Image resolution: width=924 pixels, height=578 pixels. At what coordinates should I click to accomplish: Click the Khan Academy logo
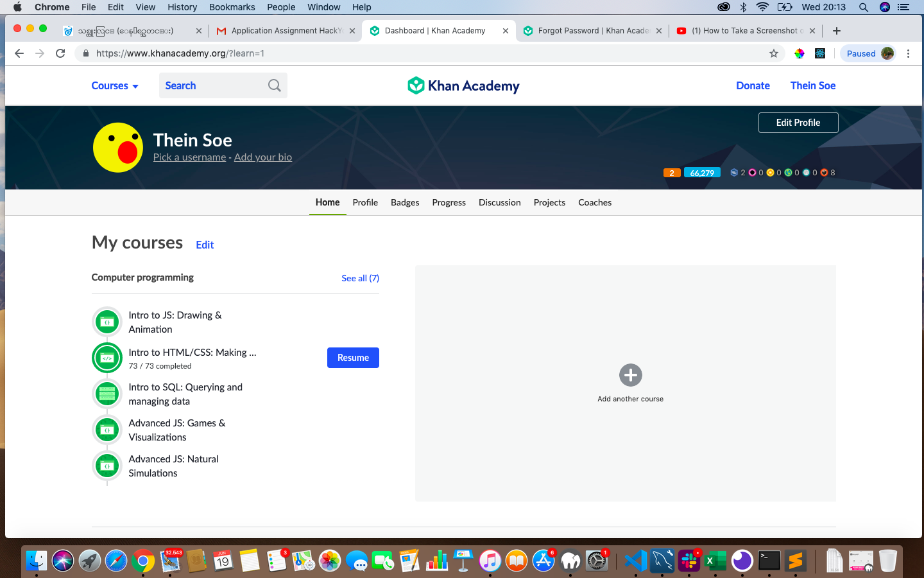[463, 85]
